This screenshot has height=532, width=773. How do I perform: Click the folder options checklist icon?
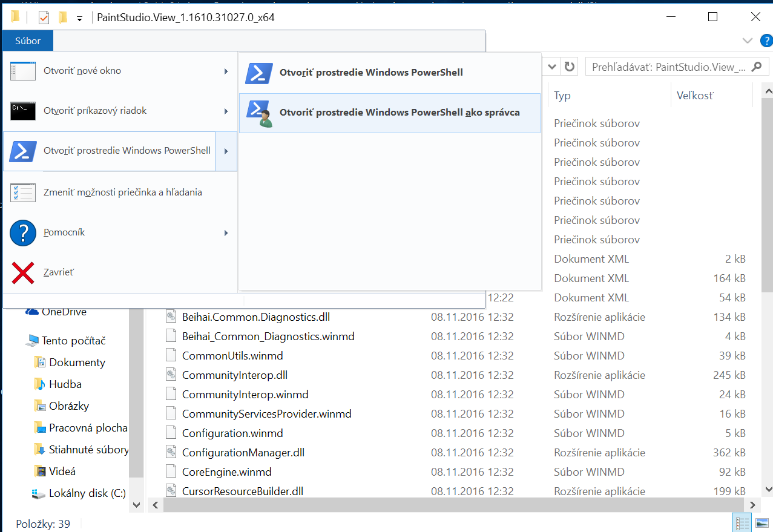(23, 192)
